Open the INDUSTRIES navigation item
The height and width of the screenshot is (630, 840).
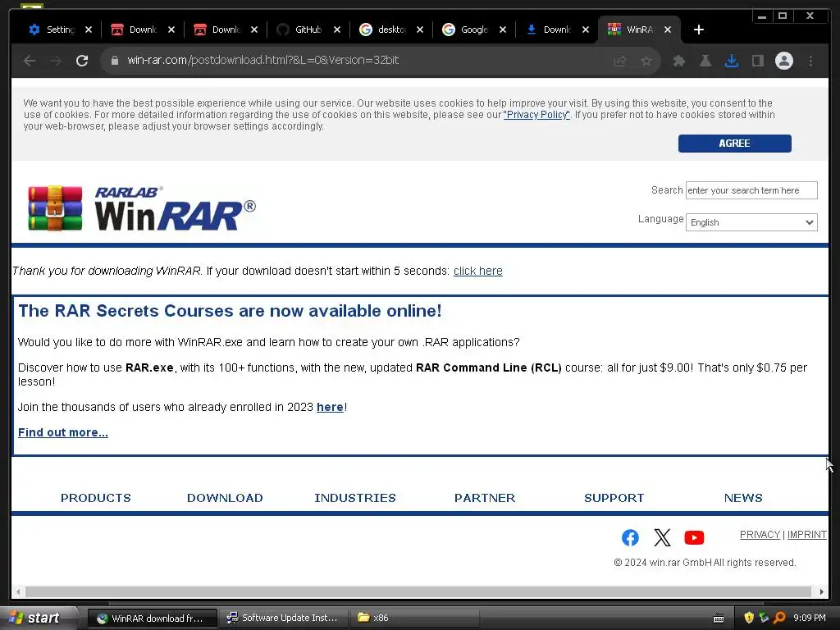click(355, 498)
